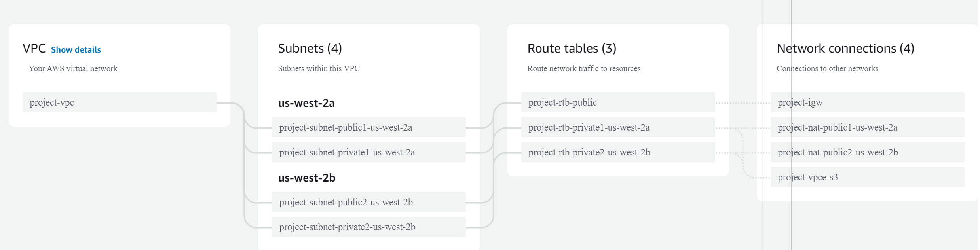980x250 pixels.
Task: Click the Network connections (4) heading
Action: point(845,49)
